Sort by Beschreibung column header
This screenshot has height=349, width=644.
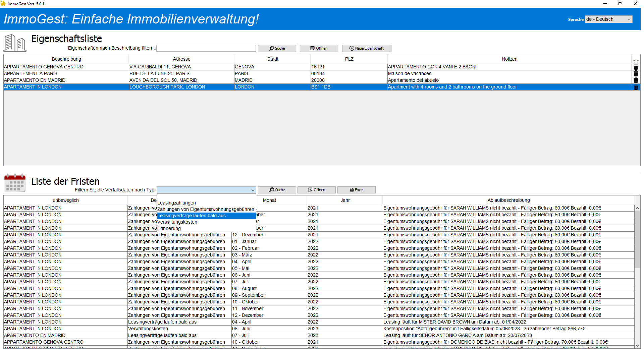(x=66, y=59)
